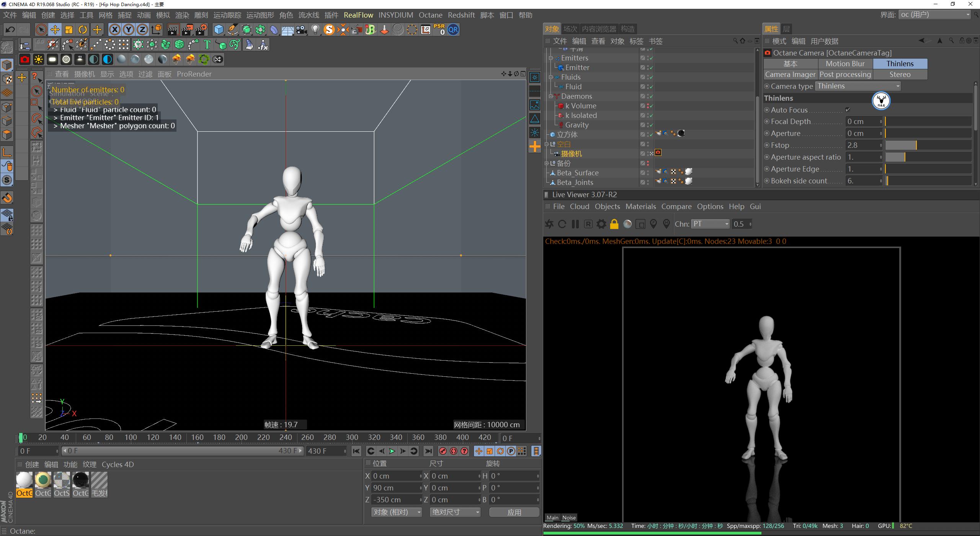This screenshot has height=536, width=980.
Task: Toggle visibility dots for 备份 object
Action: click(648, 163)
